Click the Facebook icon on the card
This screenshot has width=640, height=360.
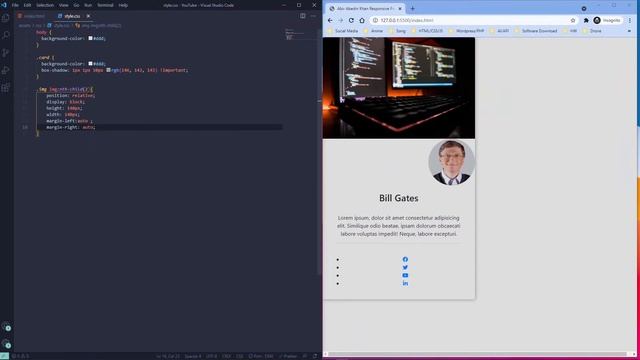pos(405,259)
